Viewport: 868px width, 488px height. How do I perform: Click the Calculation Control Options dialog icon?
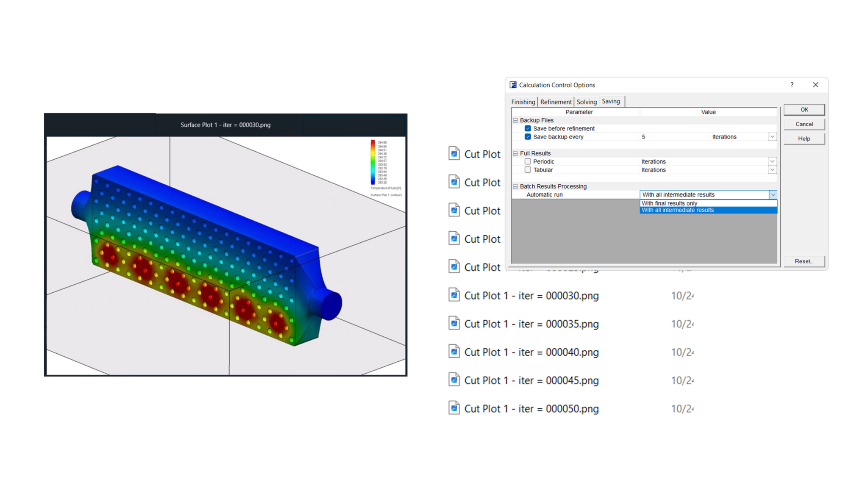coord(513,85)
